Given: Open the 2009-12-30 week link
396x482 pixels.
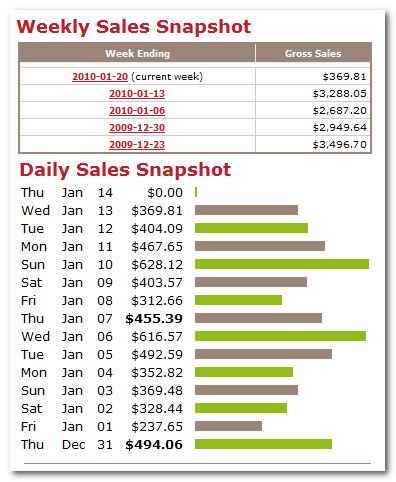Looking at the screenshot, I should click(x=137, y=128).
